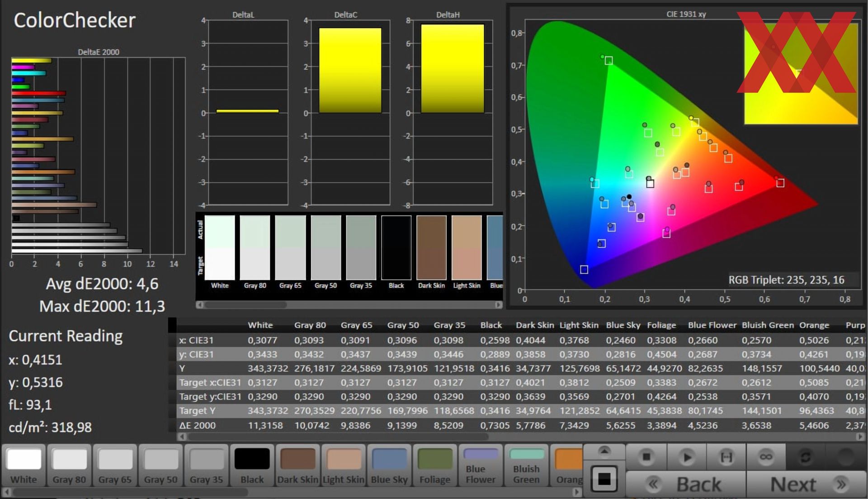Select the Black patch button
This screenshot has height=499, width=868.
(252, 466)
